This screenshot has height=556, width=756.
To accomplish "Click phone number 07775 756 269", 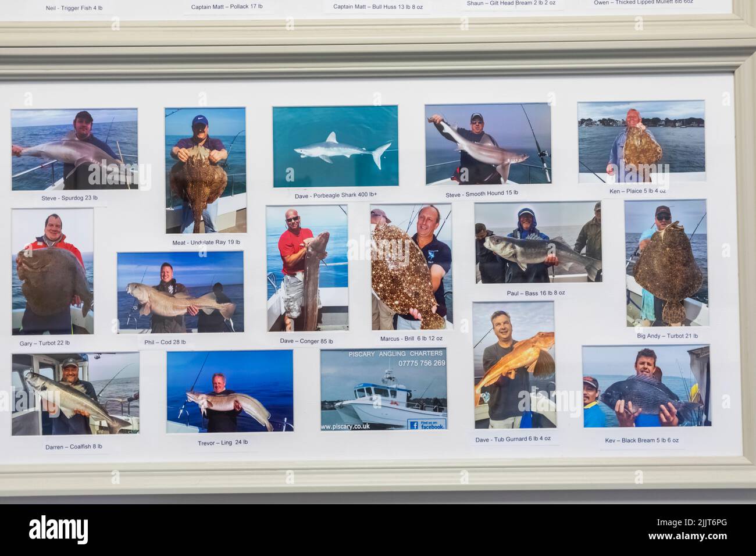I will (422, 363).
